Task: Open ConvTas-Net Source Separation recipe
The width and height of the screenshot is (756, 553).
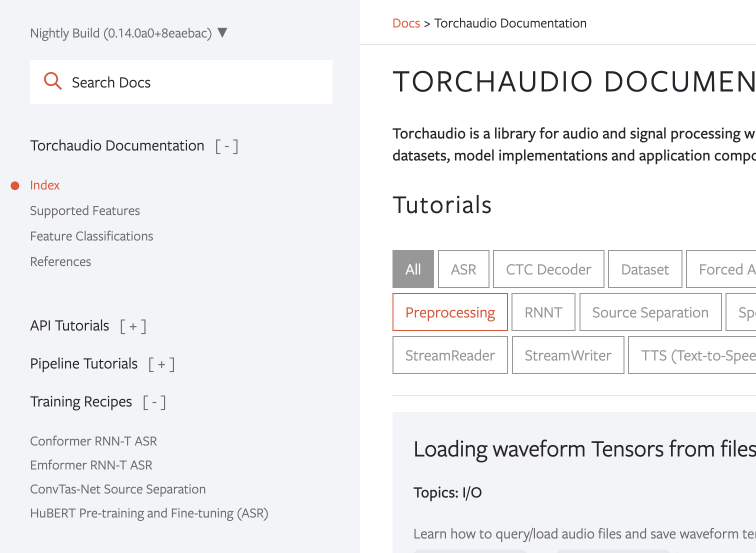Action: pos(118,489)
